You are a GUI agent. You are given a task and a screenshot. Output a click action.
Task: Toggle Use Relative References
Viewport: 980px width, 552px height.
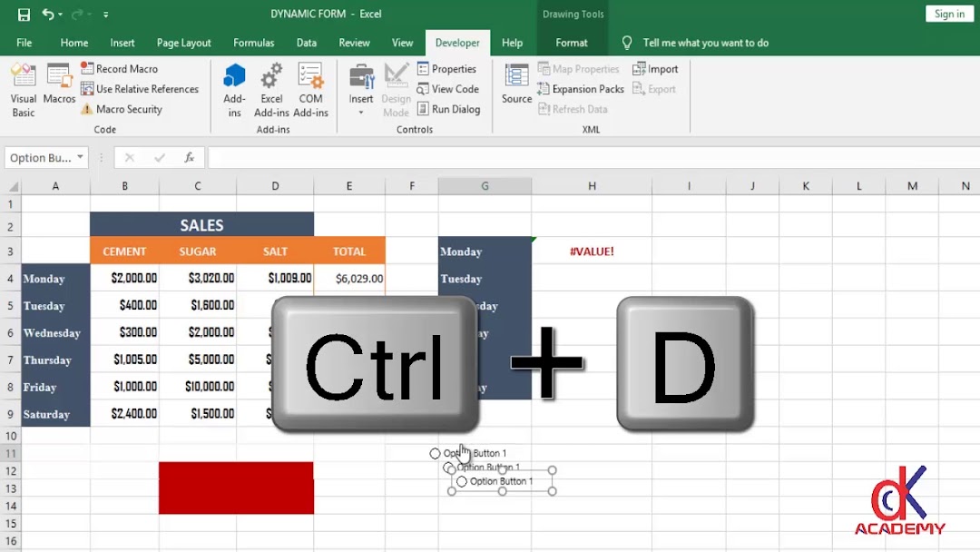[140, 89]
